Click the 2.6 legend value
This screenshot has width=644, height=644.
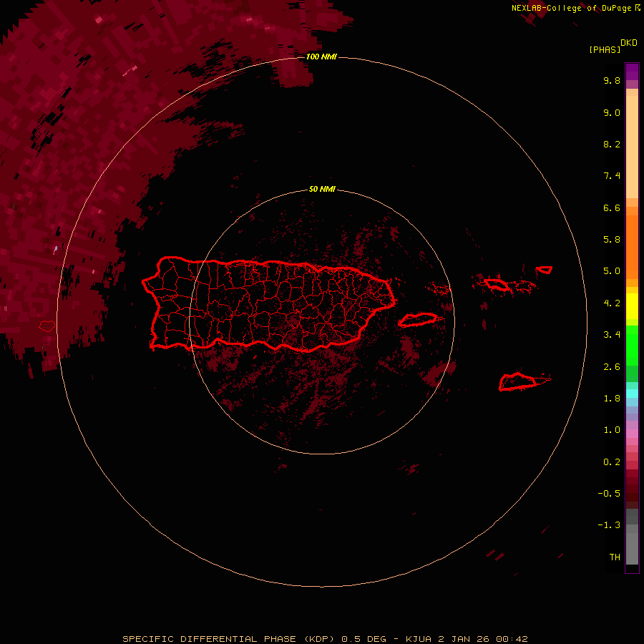pos(612,367)
